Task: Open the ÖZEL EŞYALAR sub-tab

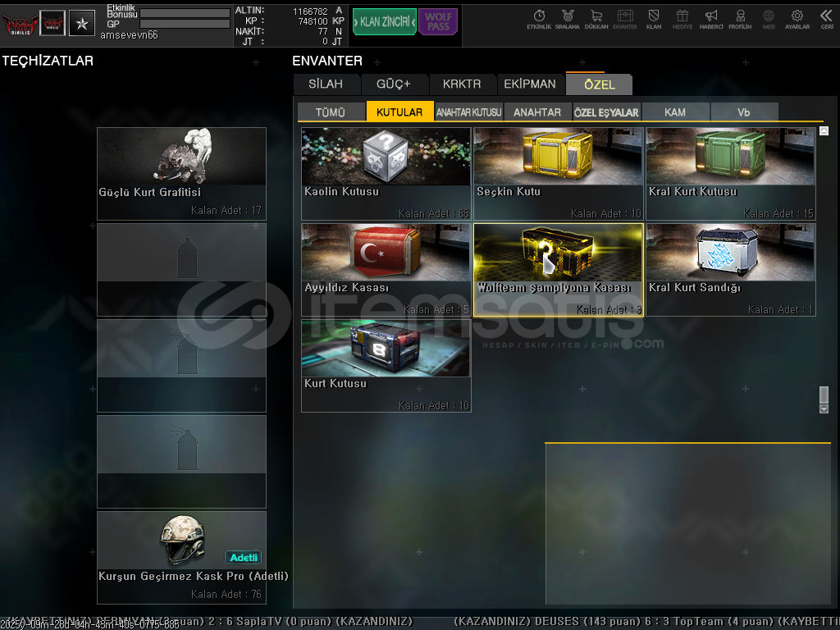Action: click(x=606, y=112)
